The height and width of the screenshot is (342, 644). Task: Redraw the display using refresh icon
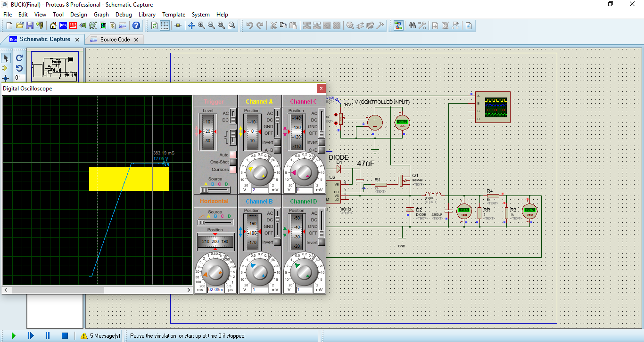point(154,25)
